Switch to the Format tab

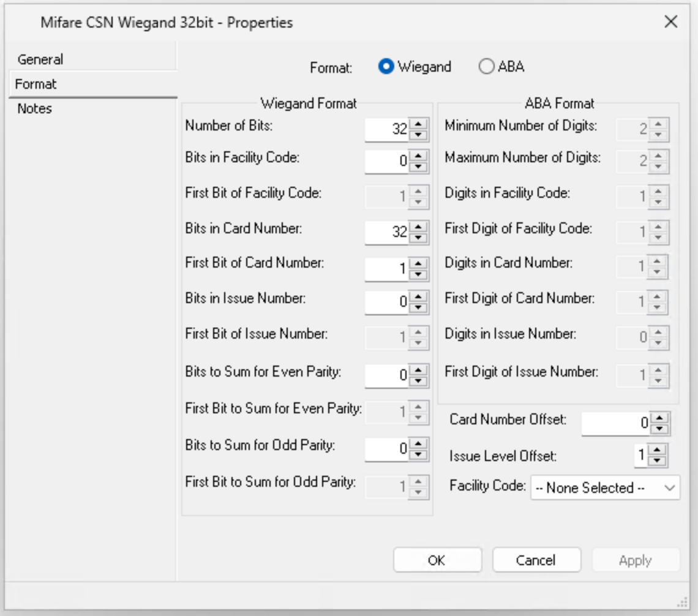point(92,84)
